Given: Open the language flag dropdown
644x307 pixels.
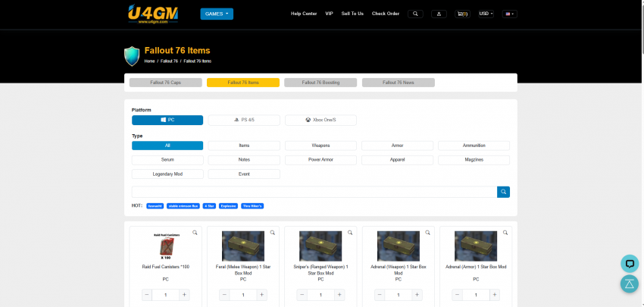Looking at the screenshot, I should [509, 14].
